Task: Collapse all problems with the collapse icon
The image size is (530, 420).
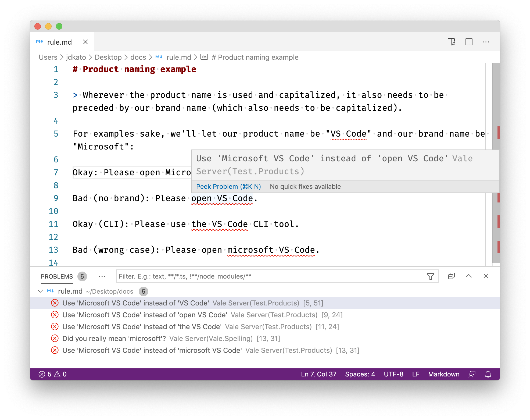Action: [x=451, y=276]
